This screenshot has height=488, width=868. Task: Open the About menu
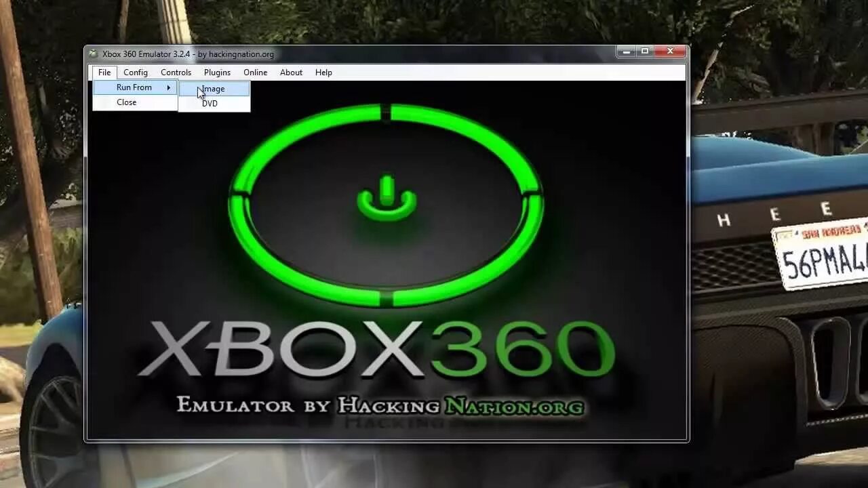click(291, 73)
